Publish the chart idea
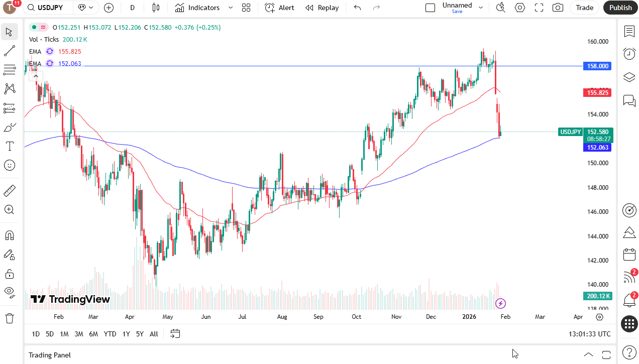The height and width of the screenshot is (364, 639). point(620,8)
